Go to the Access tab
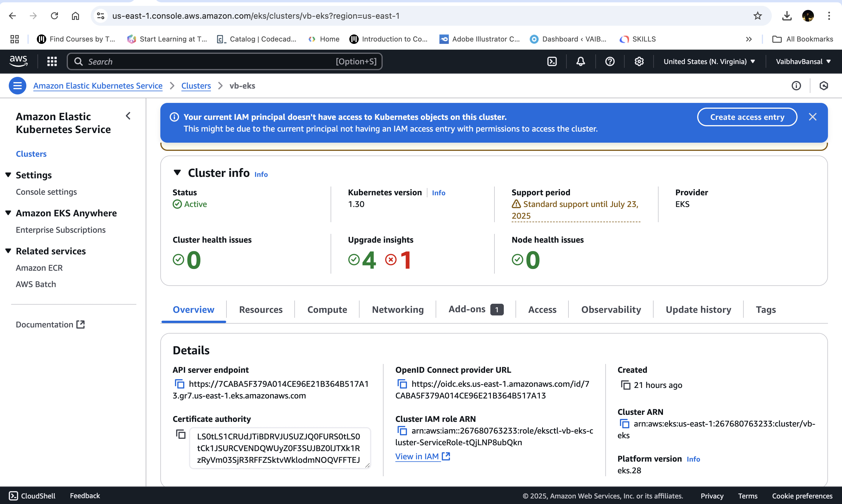Screen dimensions: 842x504 542,309
